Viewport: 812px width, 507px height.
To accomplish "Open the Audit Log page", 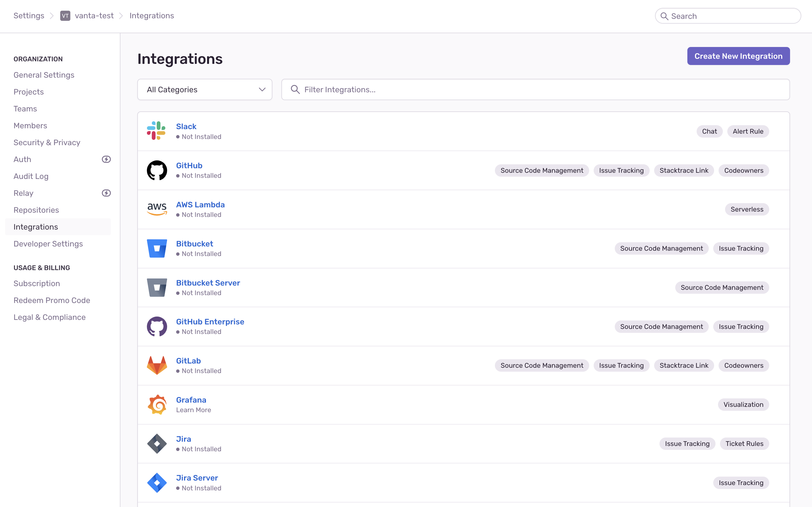I will [x=31, y=176].
